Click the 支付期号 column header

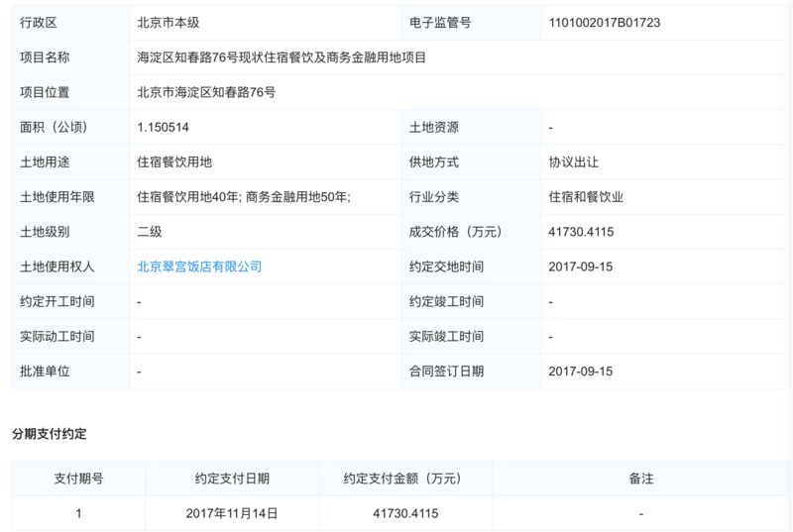[78, 478]
